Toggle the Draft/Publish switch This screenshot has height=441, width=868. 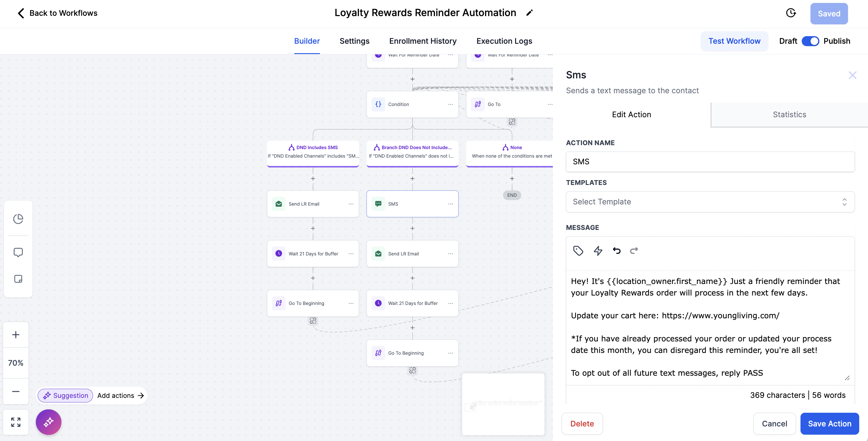[x=810, y=41]
